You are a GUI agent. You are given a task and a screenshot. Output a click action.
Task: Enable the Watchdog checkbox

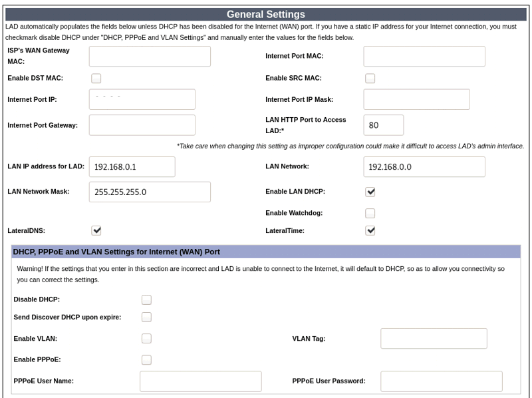(x=370, y=213)
